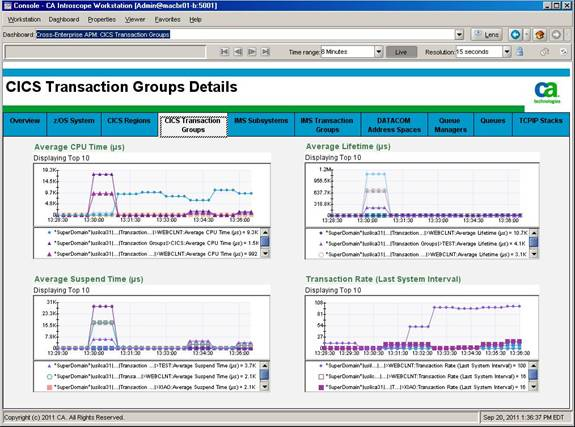
Task: Jump to start of time range
Action: 224,52
